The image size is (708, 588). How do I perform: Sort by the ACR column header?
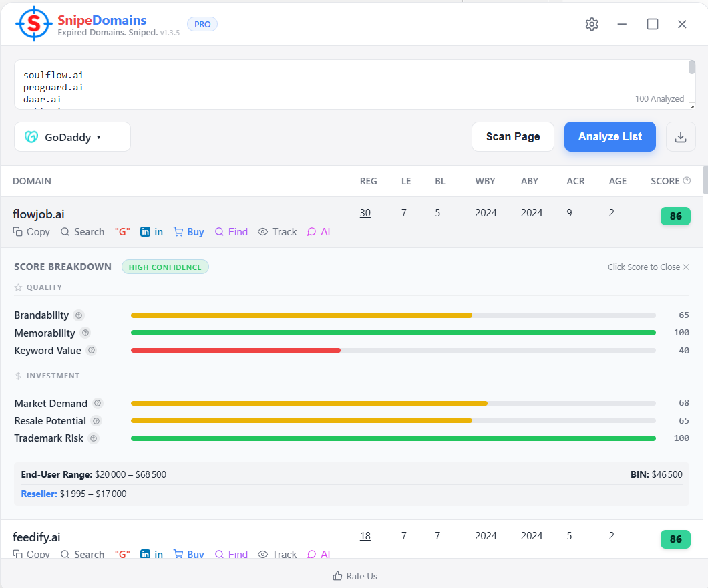pyautogui.click(x=576, y=181)
